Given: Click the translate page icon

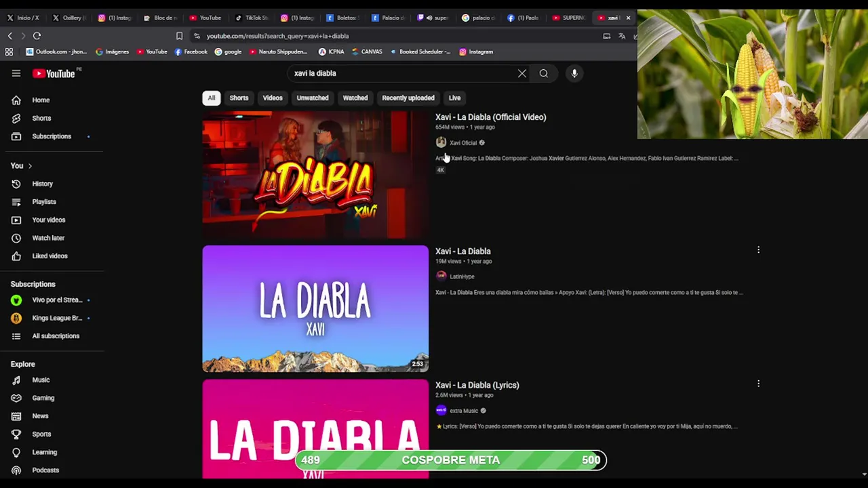Looking at the screenshot, I should point(622,36).
